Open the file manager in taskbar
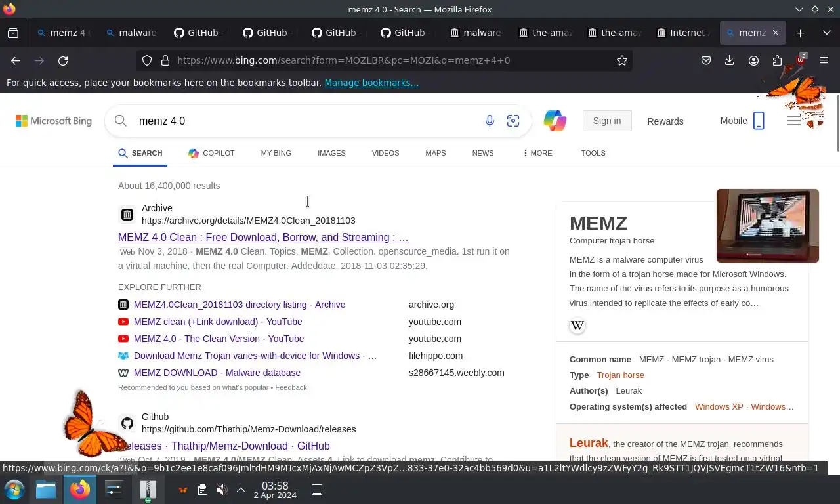The image size is (840, 504). click(46, 490)
